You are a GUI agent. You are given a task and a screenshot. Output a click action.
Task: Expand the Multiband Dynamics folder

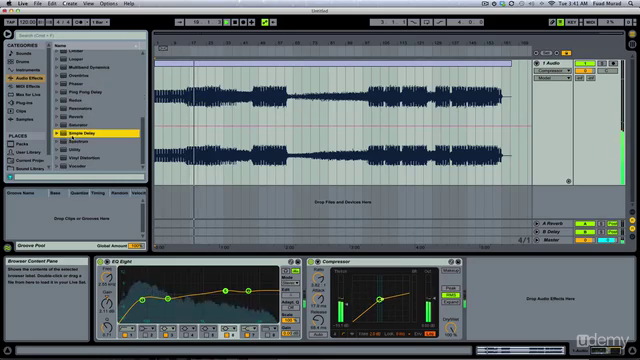pyautogui.click(x=57, y=67)
